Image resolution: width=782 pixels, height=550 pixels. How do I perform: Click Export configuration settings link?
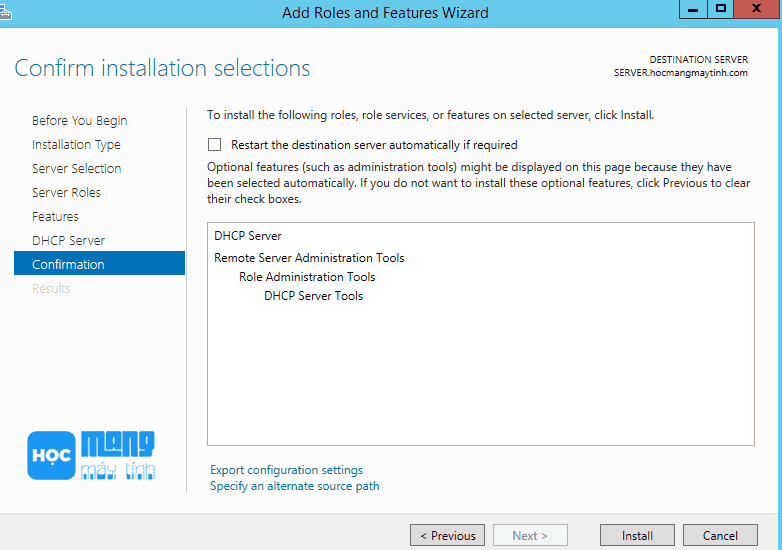point(286,470)
